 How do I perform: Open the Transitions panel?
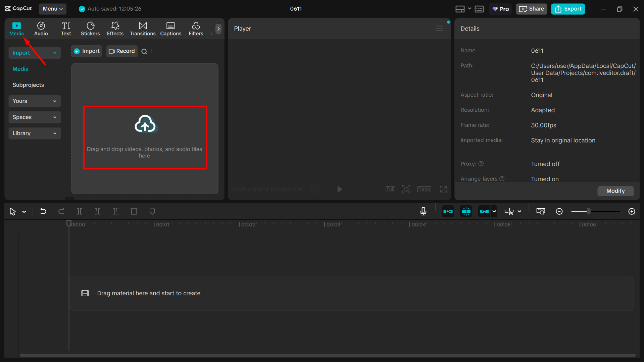(142, 29)
